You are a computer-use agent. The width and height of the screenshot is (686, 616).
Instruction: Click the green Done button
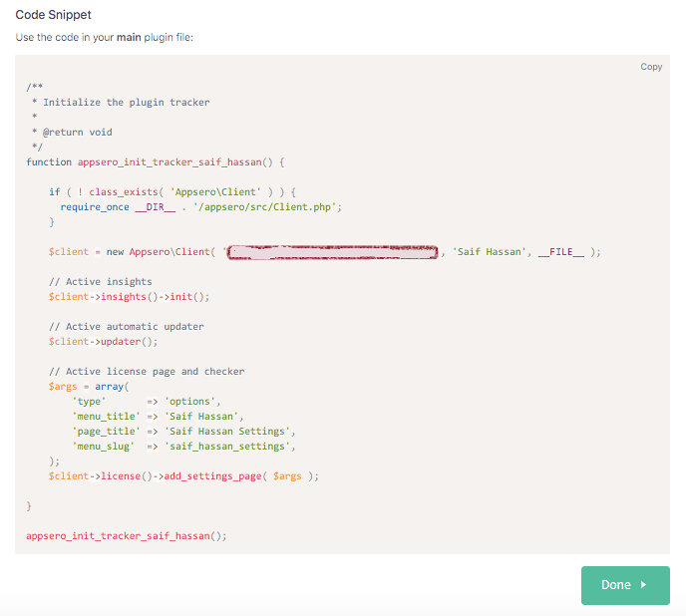pos(625,585)
